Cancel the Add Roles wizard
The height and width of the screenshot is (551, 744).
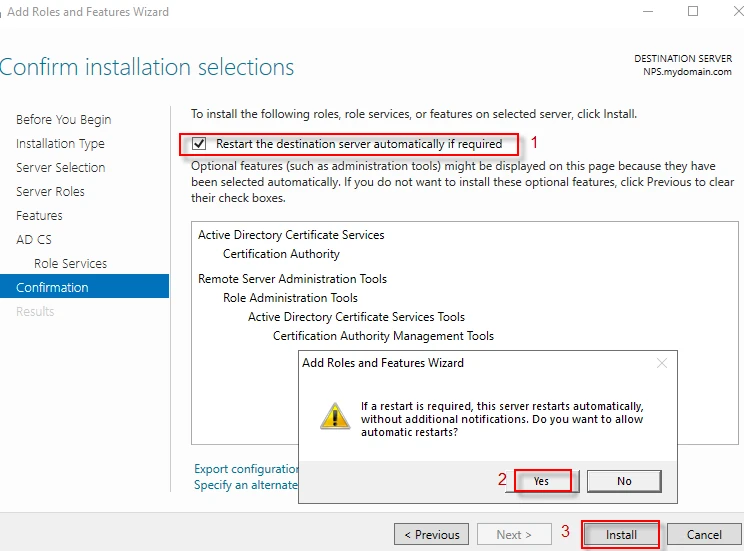[704, 535]
